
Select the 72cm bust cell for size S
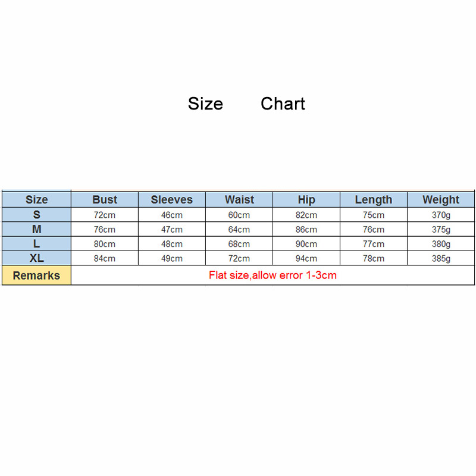click(105, 215)
